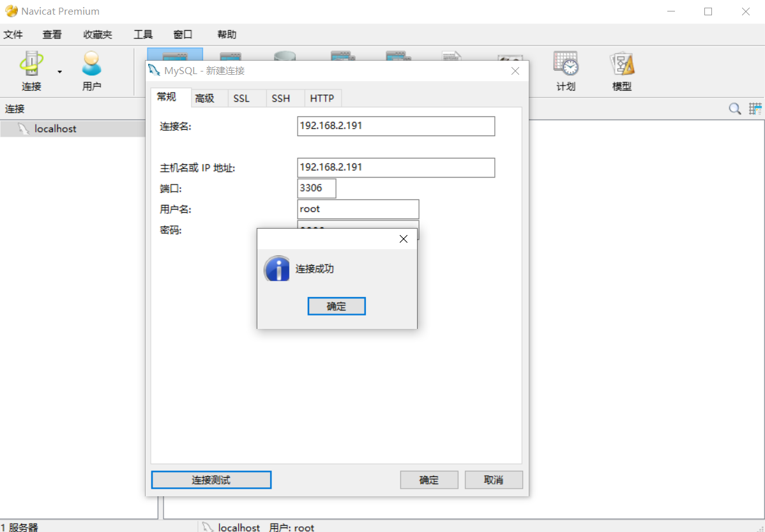Open the 收藏夹 menu

(98, 34)
